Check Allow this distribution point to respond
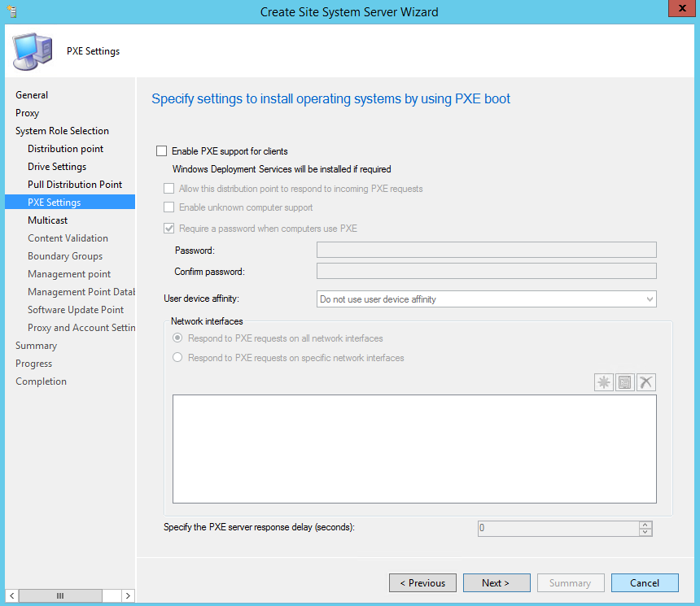Image resolution: width=700 pixels, height=606 pixels. [x=168, y=189]
